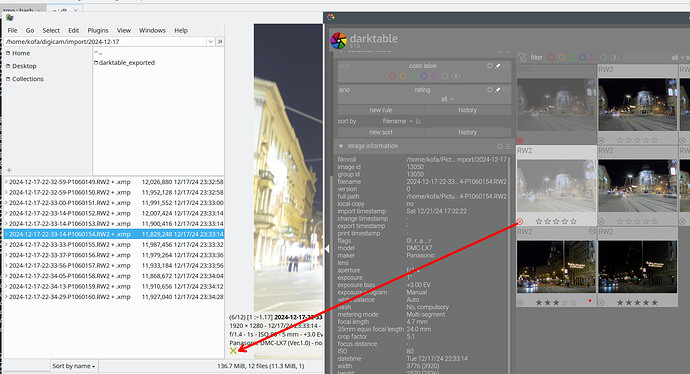
Task: Go to parent directory entry '..'
Action: point(98,52)
